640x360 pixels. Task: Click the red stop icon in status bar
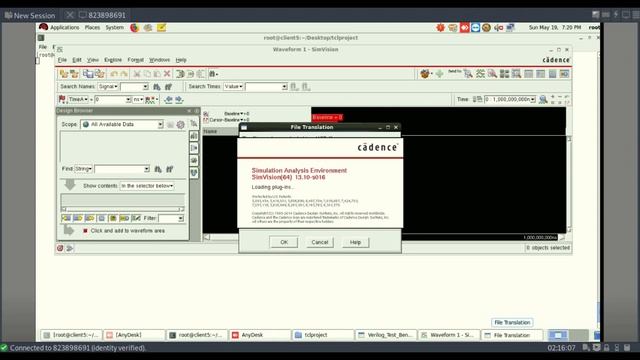tap(60, 248)
